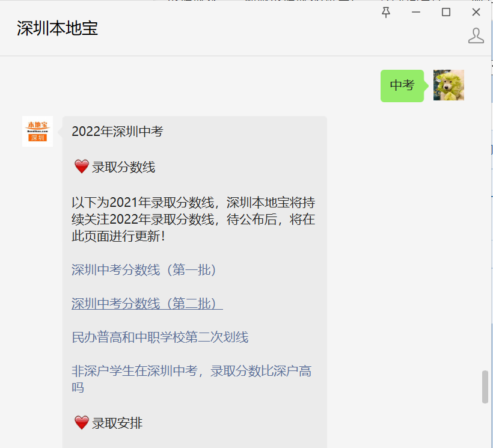Click the red heart before 录取分数线
The image size is (493, 448).
(81, 167)
